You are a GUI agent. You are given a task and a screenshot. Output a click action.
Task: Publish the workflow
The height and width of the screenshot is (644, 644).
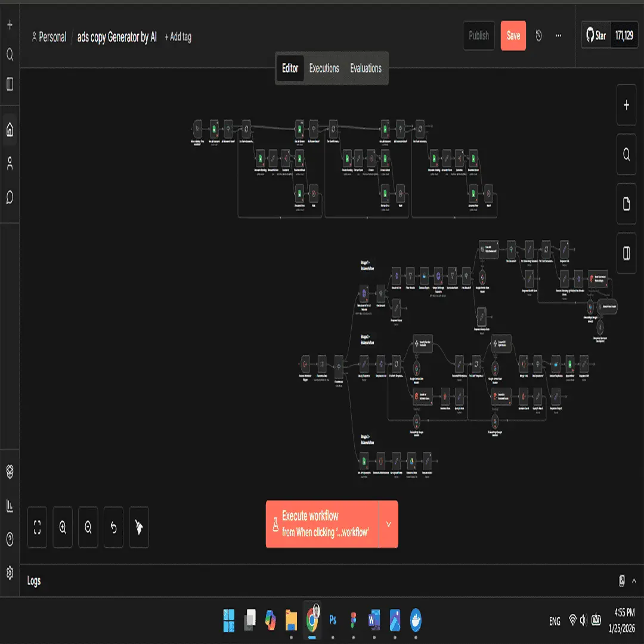pyautogui.click(x=479, y=36)
